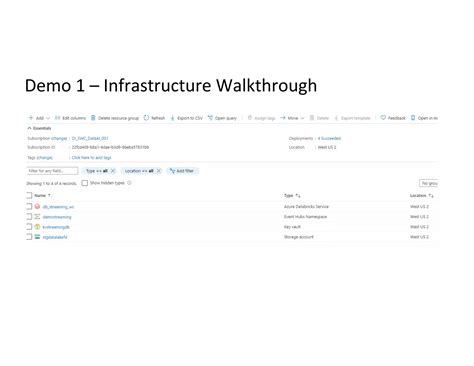Remove the Type equals all filter
Viewport: 474px width, 366px height.
(113, 171)
